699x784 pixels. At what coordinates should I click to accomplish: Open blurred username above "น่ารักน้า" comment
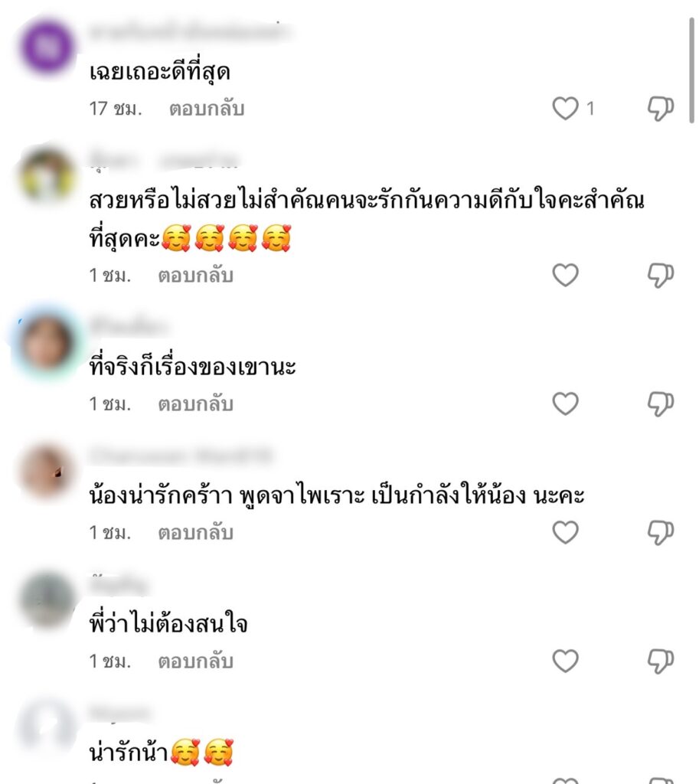click(120, 713)
